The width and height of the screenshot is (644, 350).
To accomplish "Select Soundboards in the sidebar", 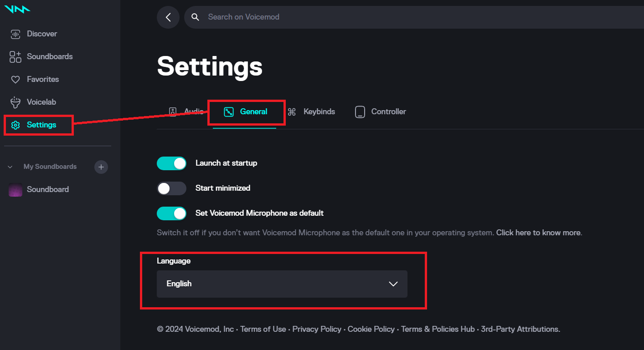I will click(x=50, y=56).
